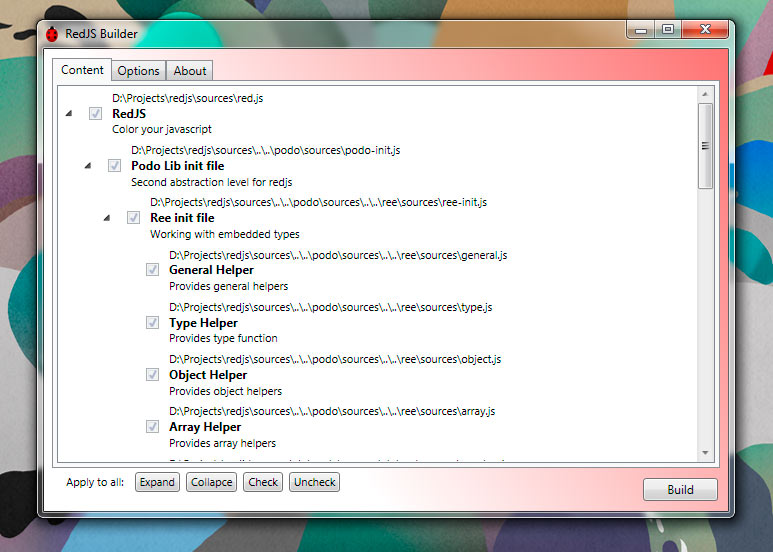
Task: Open the About tab
Action: click(x=190, y=71)
